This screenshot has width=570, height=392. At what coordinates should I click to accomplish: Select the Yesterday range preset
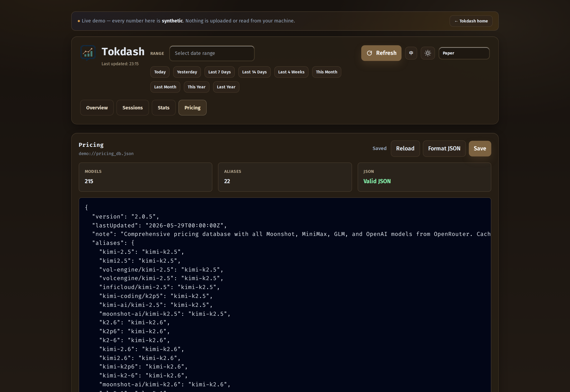coord(187,72)
